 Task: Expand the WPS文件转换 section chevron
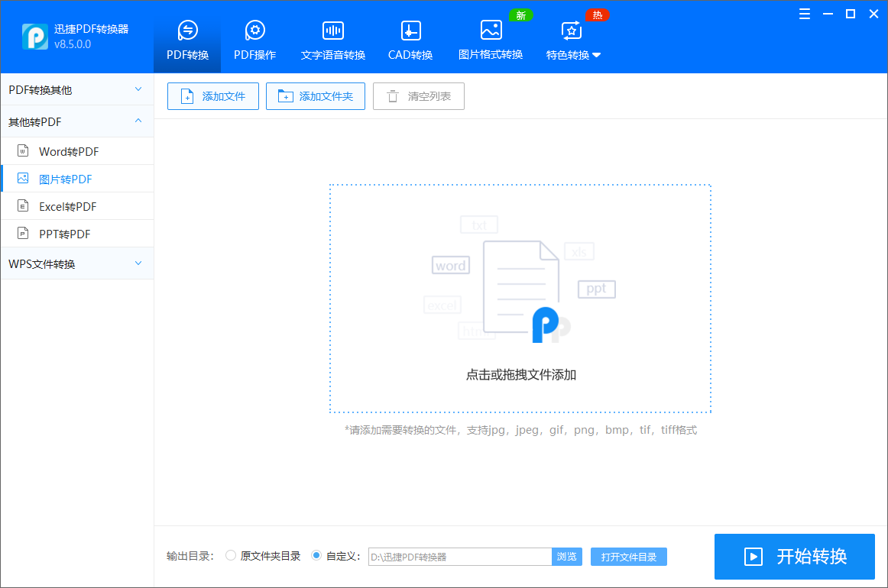138,263
